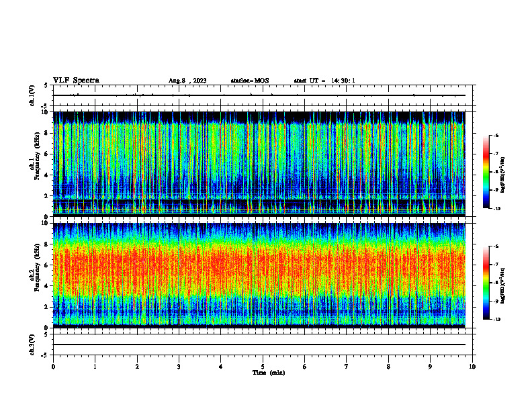Click the "ch.1(V)" axis label
This screenshot has width=532, height=411.
coord(32,95)
